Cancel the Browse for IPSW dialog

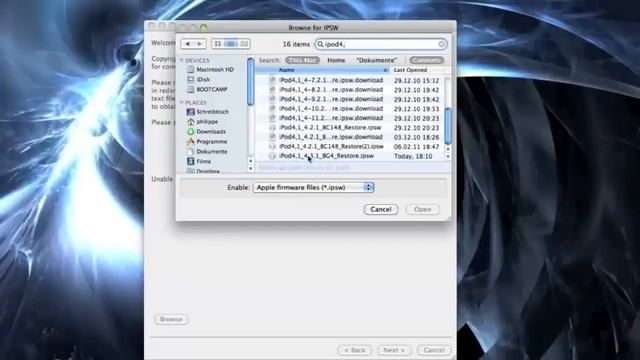pyautogui.click(x=381, y=209)
